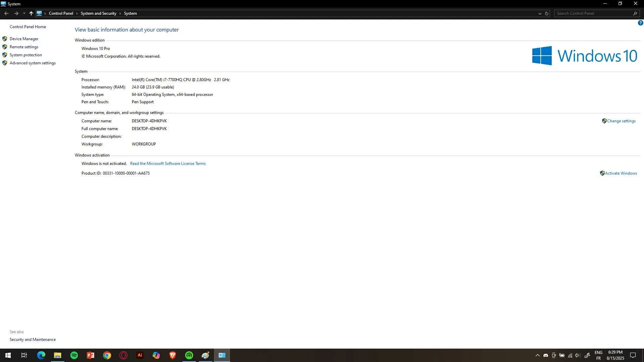Click the Discord tray icon
644x362 pixels.
coord(546,355)
